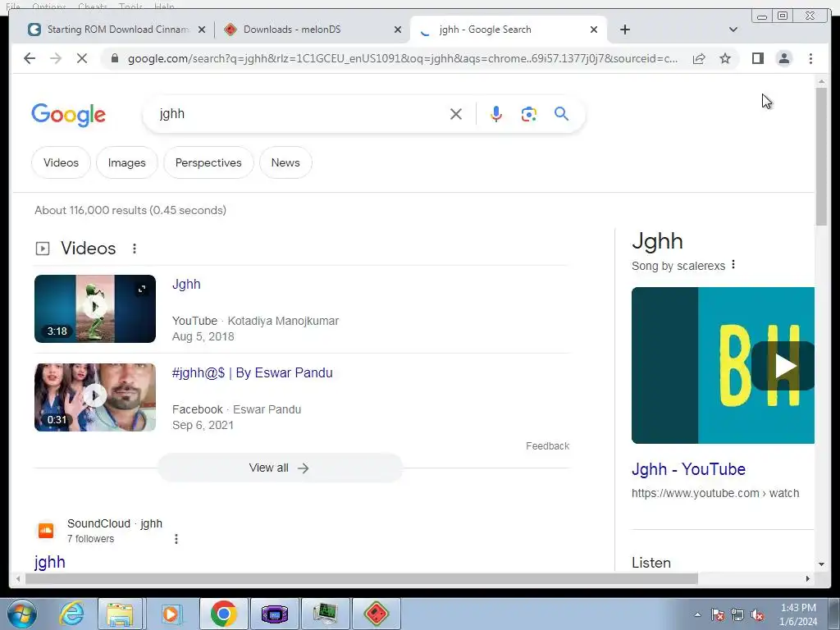
Task: Send Feedback on video results
Action: [x=547, y=445]
